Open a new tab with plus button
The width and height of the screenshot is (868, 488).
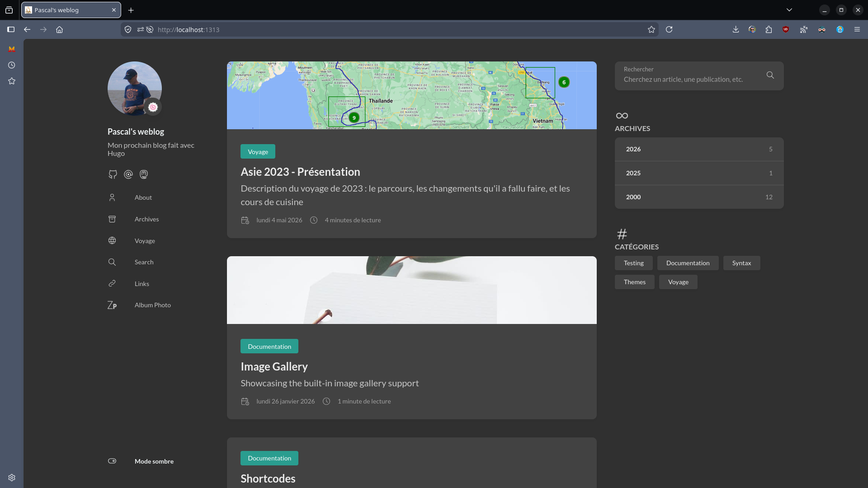tap(131, 10)
